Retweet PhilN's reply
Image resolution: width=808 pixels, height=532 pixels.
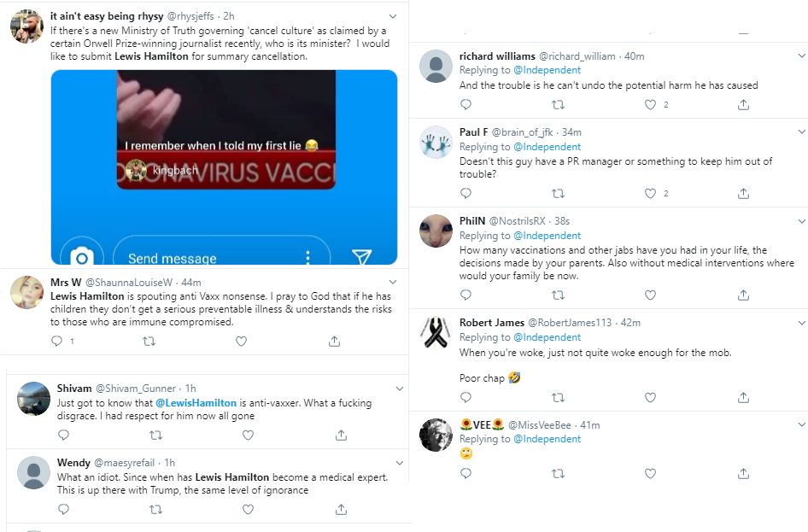558,295
